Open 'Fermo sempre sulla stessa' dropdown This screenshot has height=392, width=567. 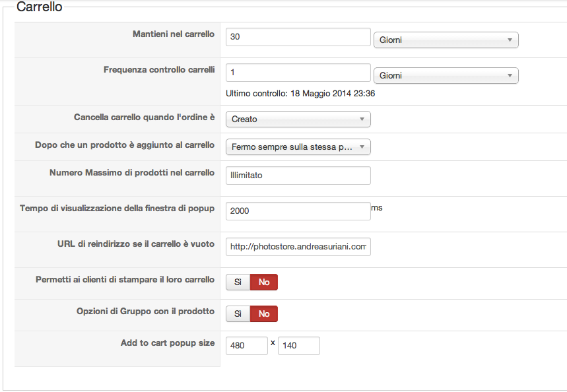coord(298,147)
